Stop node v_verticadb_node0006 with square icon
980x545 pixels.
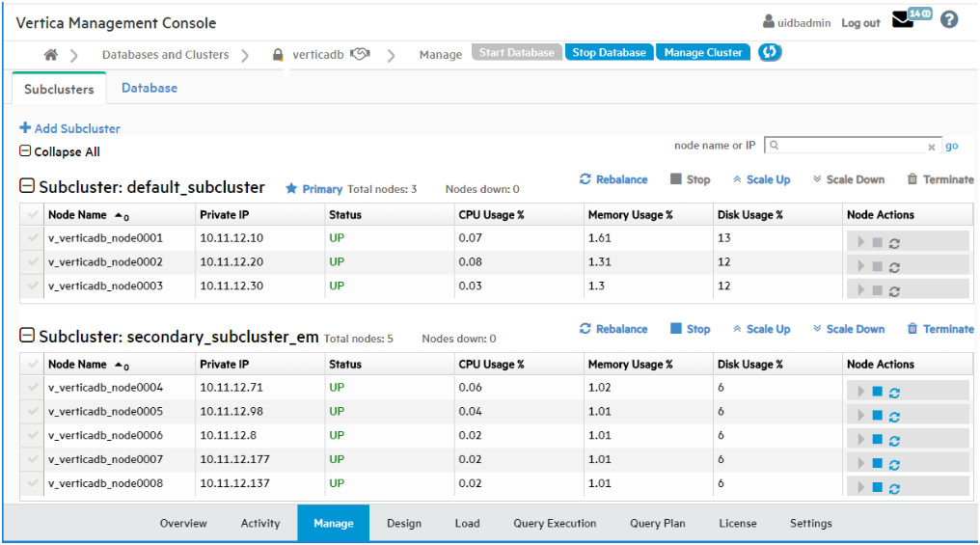(878, 440)
